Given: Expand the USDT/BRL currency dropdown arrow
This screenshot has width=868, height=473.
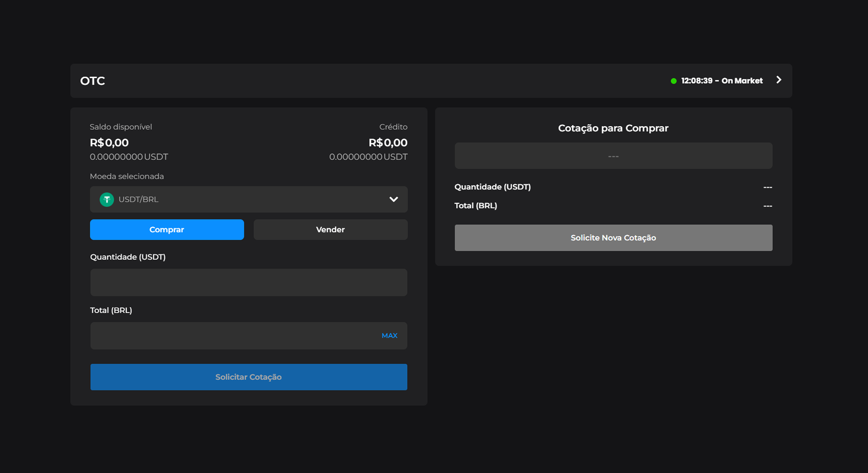Looking at the screenshot, I should click(x=394, y=199).
